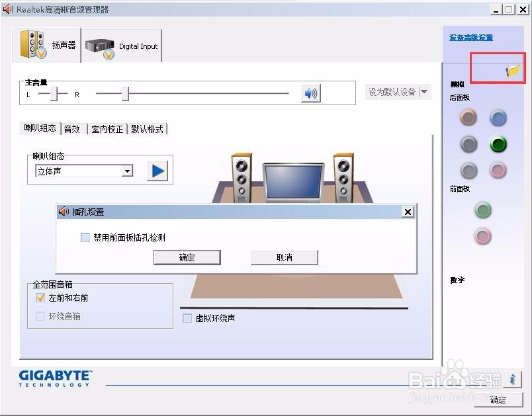Switch to the 音效 tab
The height and width of the screenshot is (416, 532).
(72, 129)
